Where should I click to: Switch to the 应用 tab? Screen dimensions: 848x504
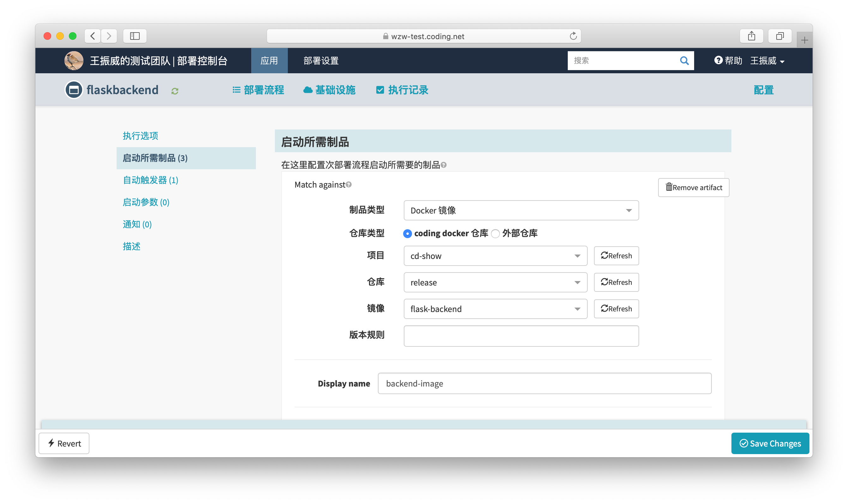[x=269, y=61]
